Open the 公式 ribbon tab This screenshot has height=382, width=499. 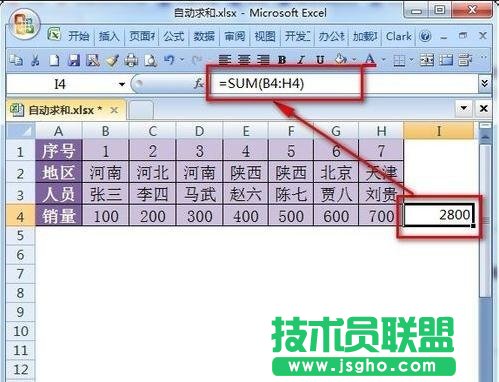[x=174, y=36]
